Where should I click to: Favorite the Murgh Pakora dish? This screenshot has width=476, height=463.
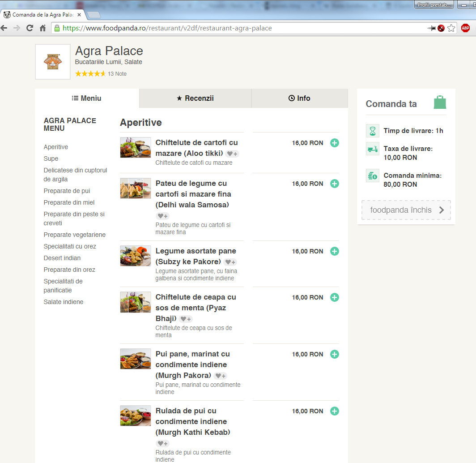(x=221, y=376)
